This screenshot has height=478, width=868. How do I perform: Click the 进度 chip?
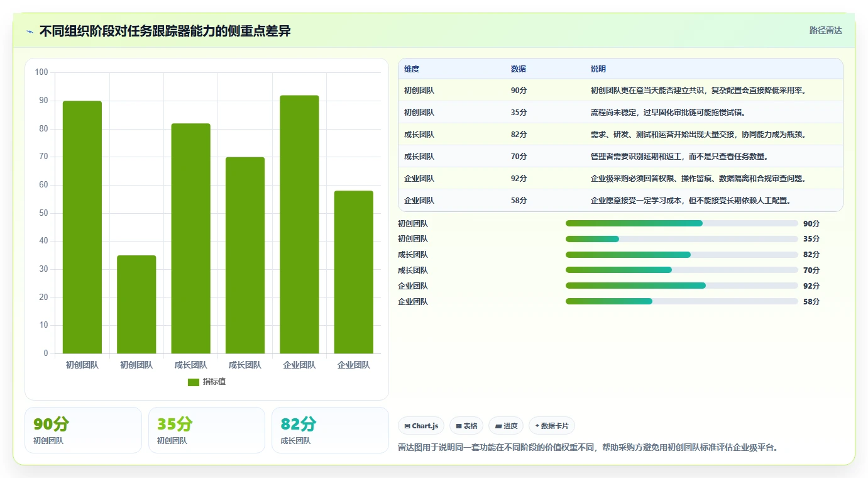pos(506,426)
